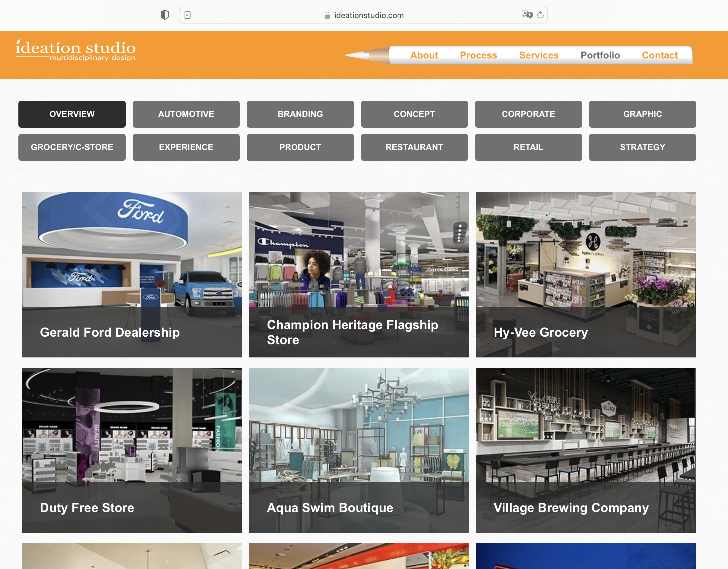Reload the page with the refresh icon

540,15
